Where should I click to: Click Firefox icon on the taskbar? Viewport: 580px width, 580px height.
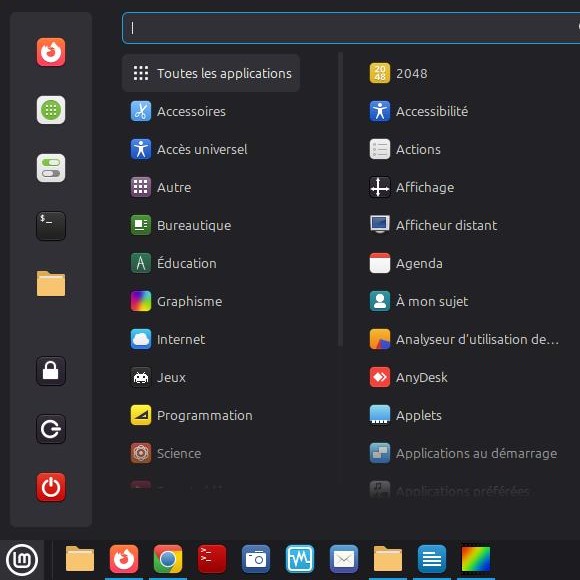(124, 559)
